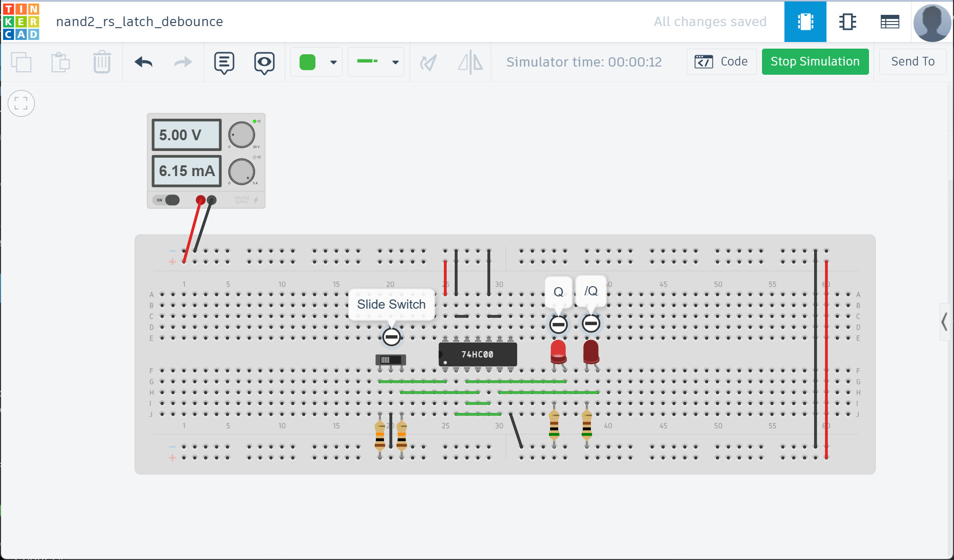
Task: Click the Delete trash icon
Action: tap(102, 62)
